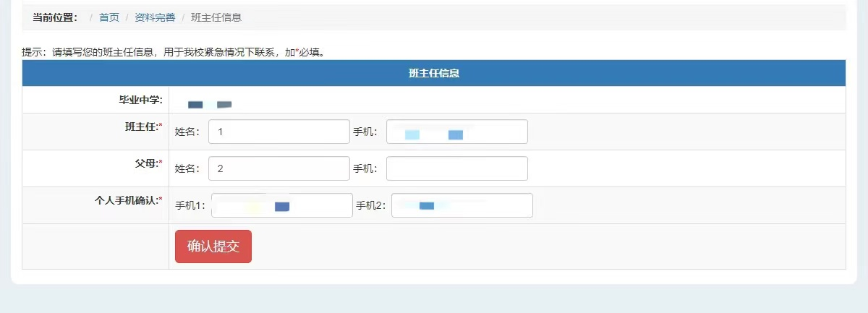The height and width of the screenshot is (313, 868).
Task: Open the 资料完善 breadcrumb link
Action: (x=155, y=17)
